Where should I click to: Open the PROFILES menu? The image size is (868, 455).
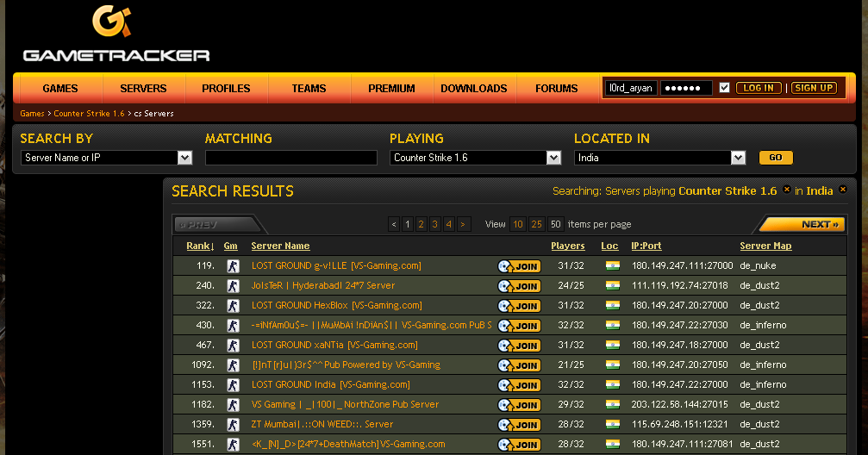226,89
